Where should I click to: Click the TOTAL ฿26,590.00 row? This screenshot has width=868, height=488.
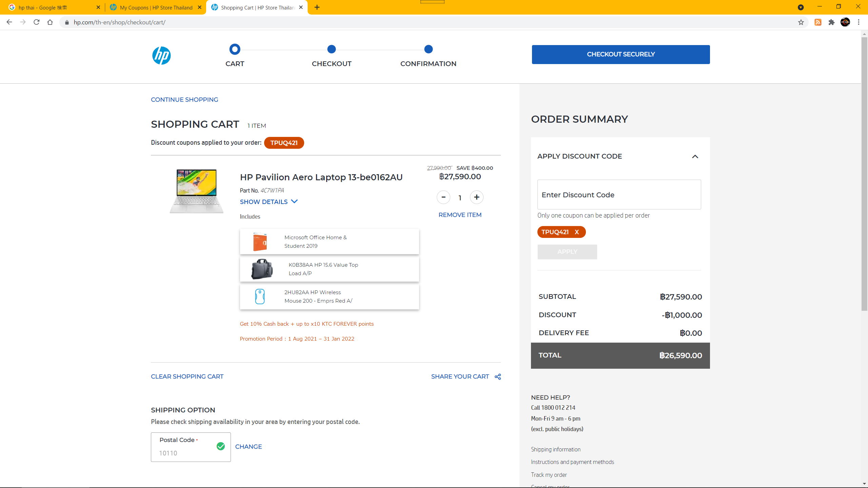tap(620, 355)
